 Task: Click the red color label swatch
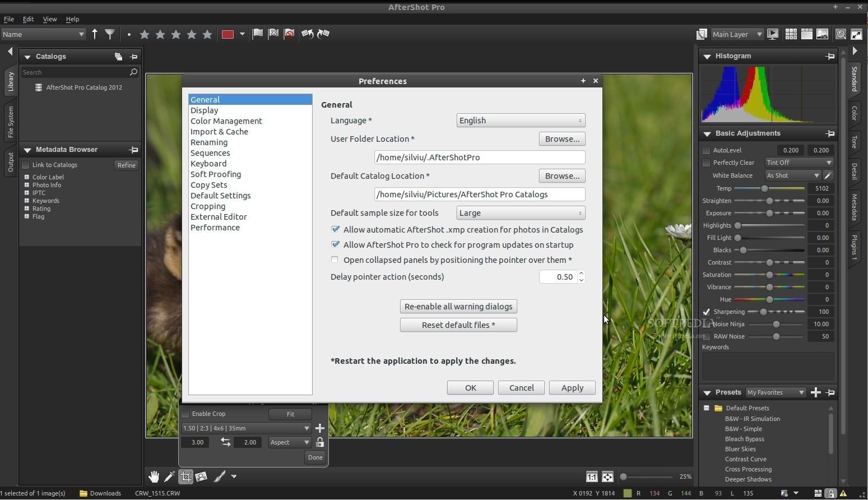point(228,34)
